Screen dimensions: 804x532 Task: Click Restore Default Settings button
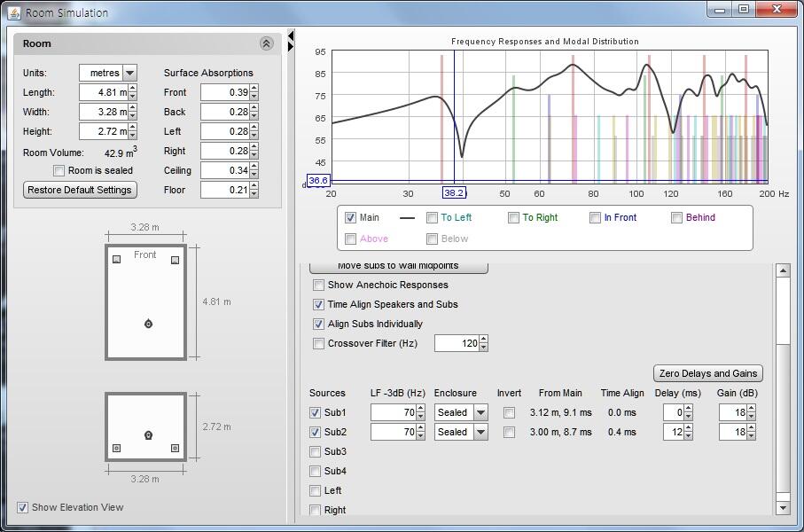[80, 190]
